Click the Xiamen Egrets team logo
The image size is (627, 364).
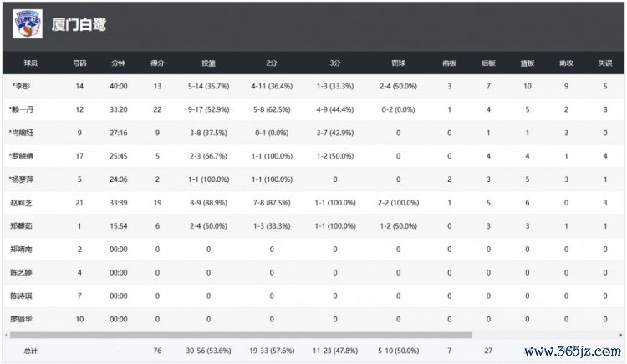(28, 24)
